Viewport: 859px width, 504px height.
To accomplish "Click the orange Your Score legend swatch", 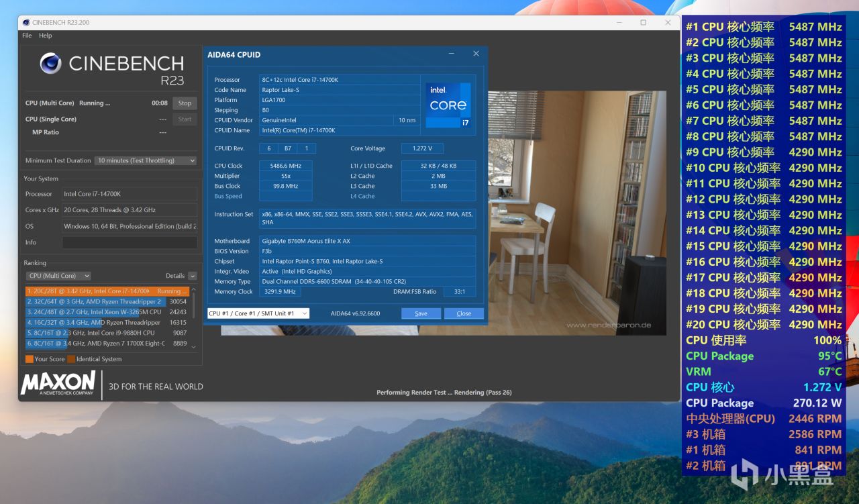I will [x=29, y=359].
